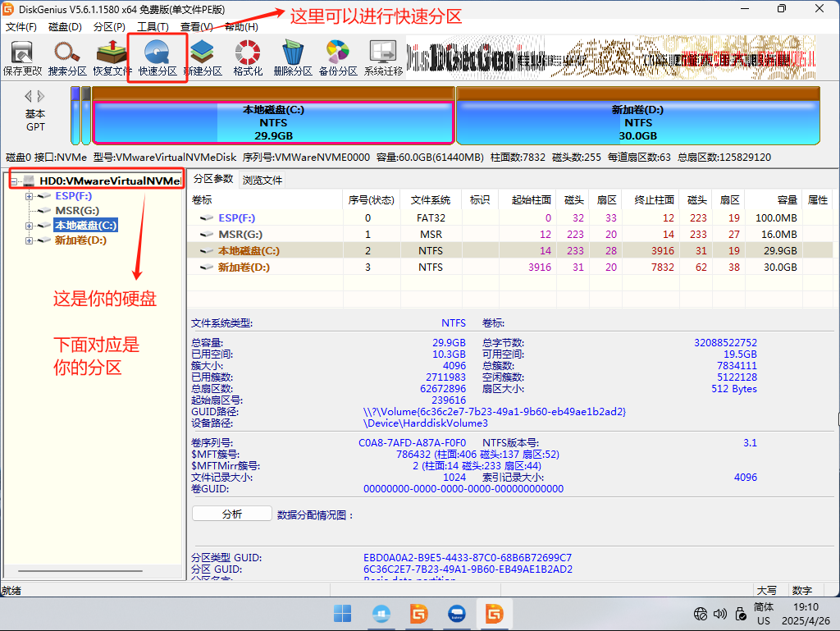This screenshot has height=631, width=840.
Task: Click the tree panel horizontal scrollbar
Action: [80, 571]
